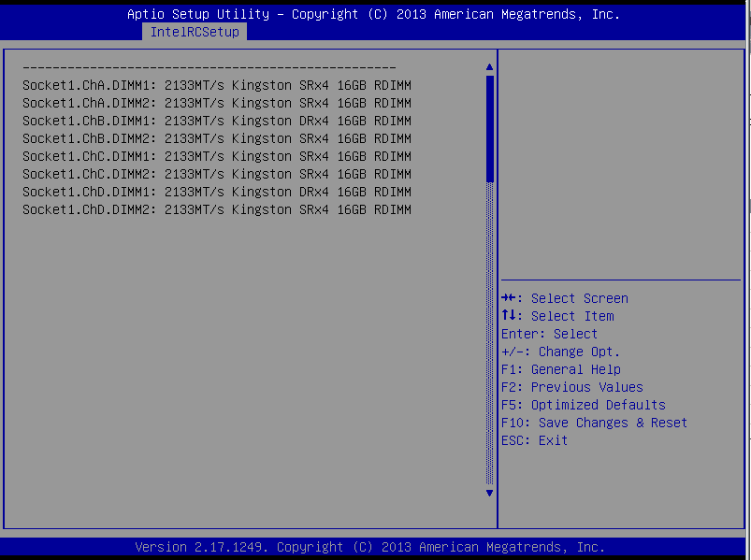Click the 'F2: Previous Values' line

tap(571, 387)
